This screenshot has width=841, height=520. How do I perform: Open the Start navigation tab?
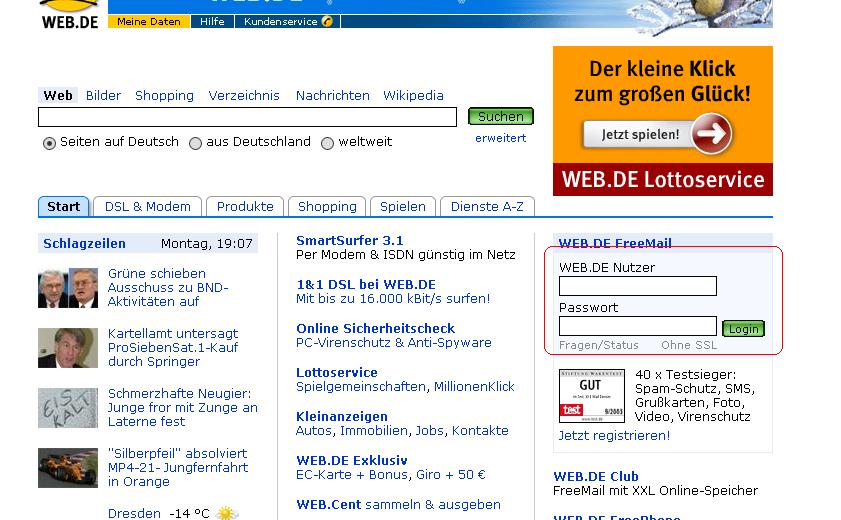(63, 206)
